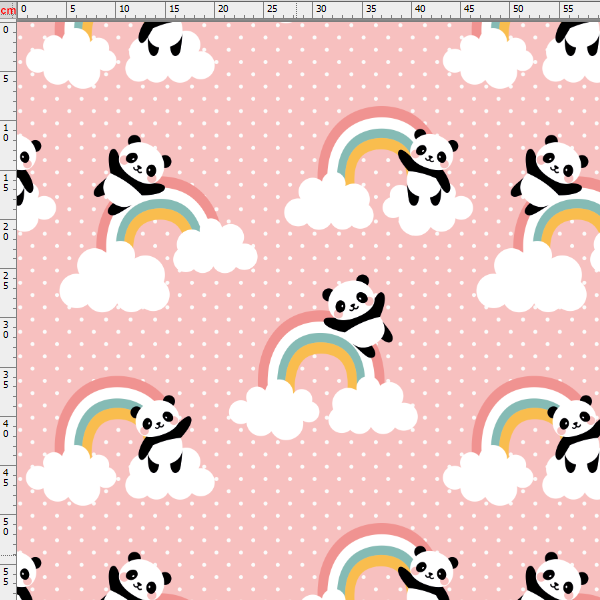Click the 50 mark on vertical ruler
600x600 pixels.
click(6, 527)
